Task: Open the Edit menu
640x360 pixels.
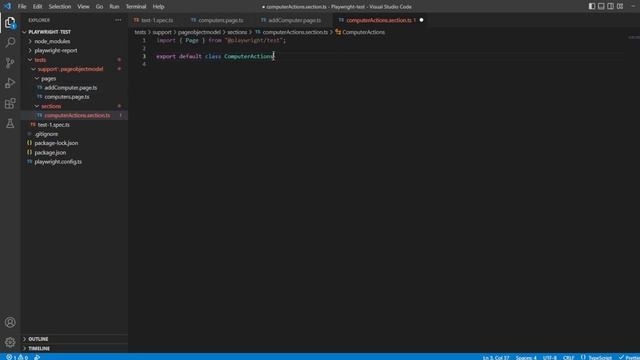Action: (38, 7)
